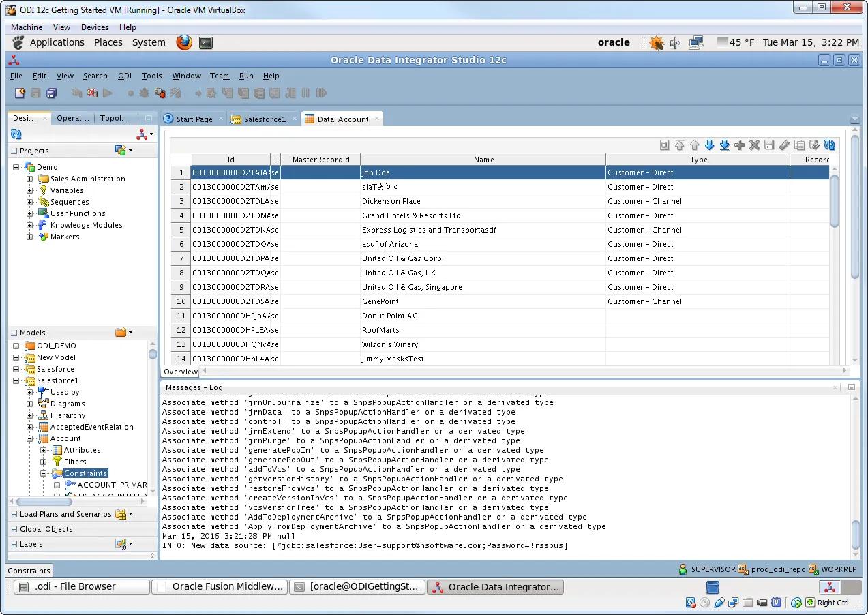Click the MasterRecordId column header
Screen dimensions: 868x615
pyautogui.click(x=320, y=160)
